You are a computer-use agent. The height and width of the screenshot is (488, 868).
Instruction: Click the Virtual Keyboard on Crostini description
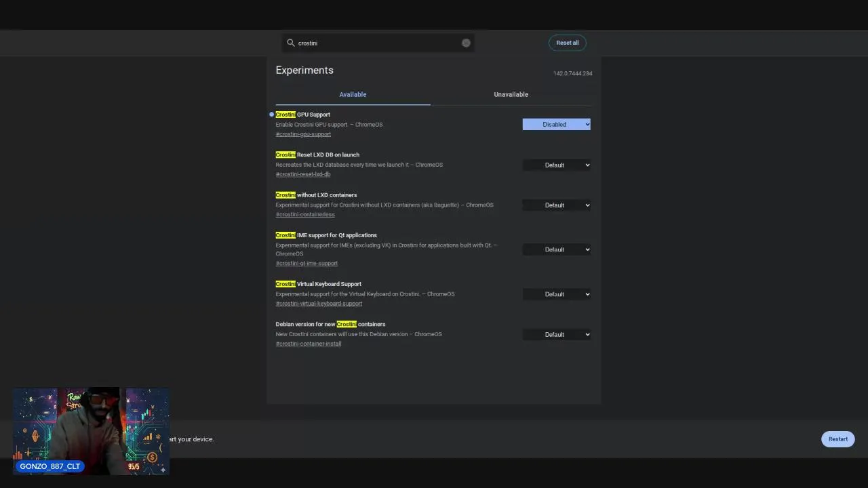365,294
